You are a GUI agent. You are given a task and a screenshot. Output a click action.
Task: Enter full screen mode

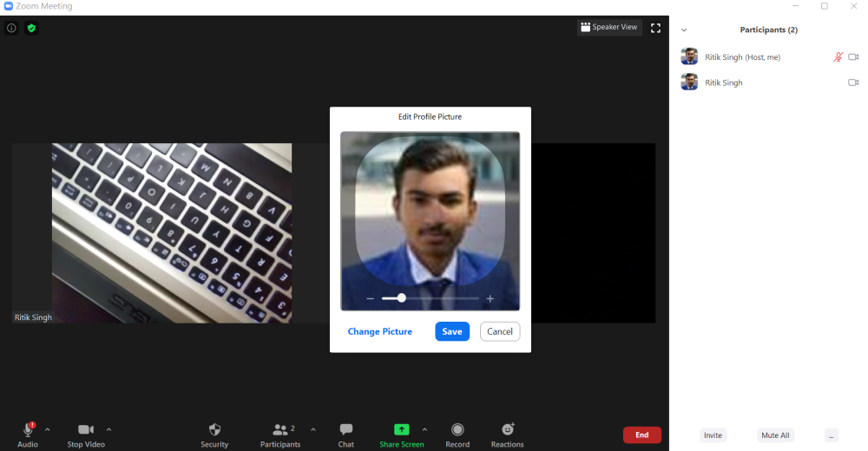click(x=655, y=28)
